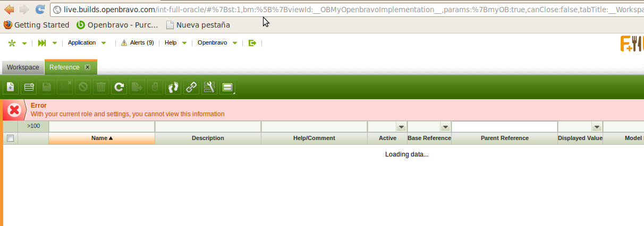
Task: Open the audit trail footprints icon
Action: [173, 87]
